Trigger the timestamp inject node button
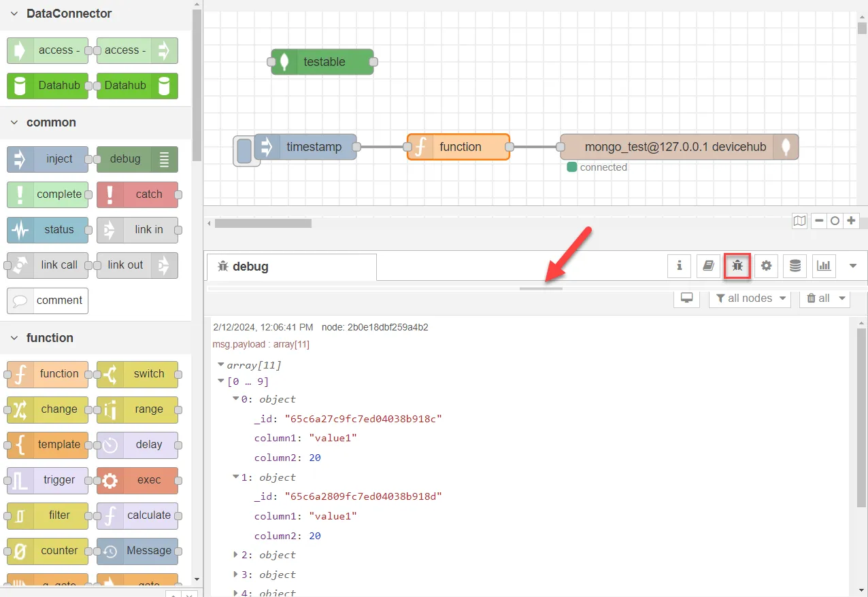The image size is (868, 597). [x=243, y=151]
